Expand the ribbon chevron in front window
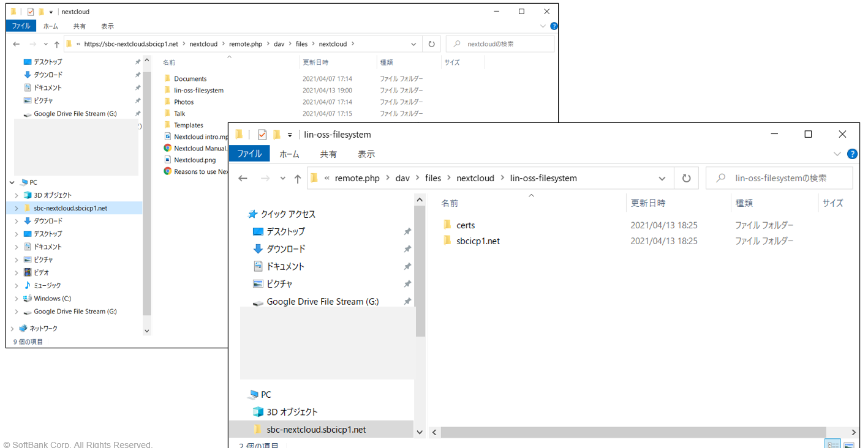This screenshot has height=448, width=868. point(837,154)
